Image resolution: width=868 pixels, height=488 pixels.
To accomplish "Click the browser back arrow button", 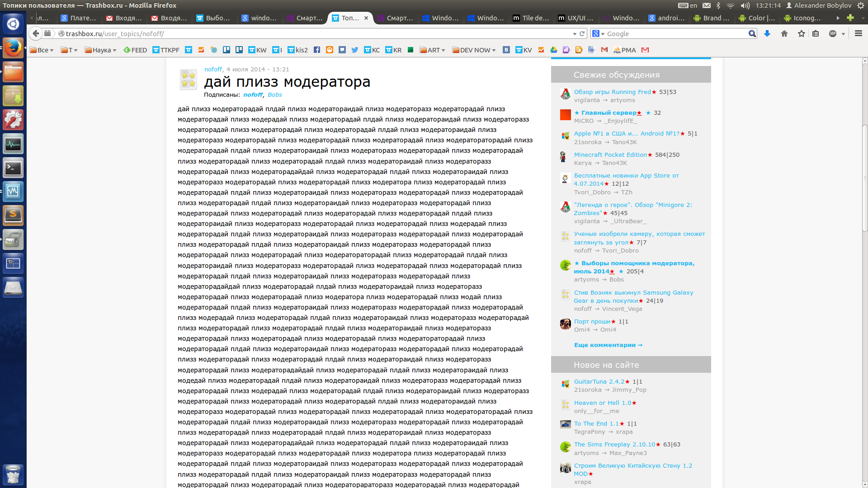I will click(36, 33).
